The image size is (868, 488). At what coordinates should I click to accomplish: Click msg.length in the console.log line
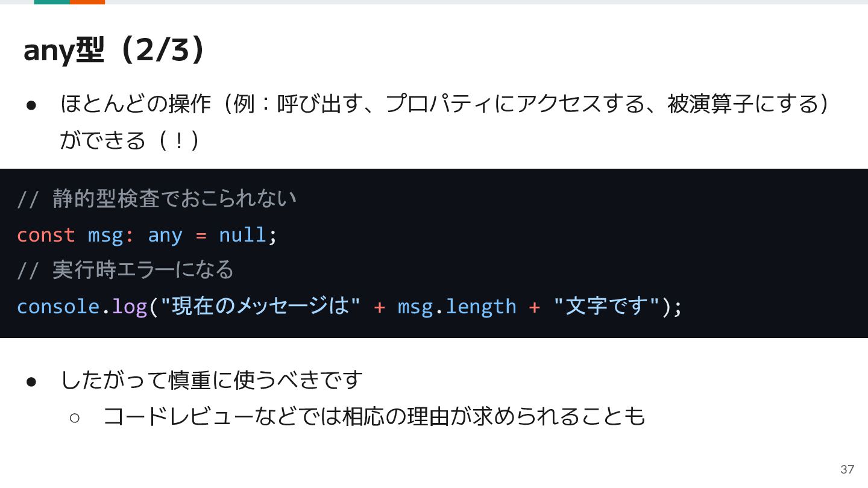[x=457, y=307]
